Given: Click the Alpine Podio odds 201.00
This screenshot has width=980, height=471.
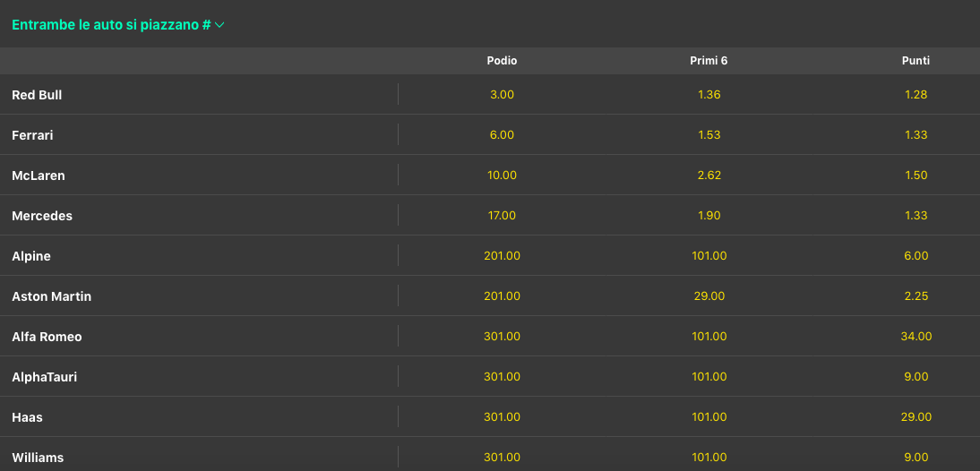Looking at the screenshot, I should 502,256.
